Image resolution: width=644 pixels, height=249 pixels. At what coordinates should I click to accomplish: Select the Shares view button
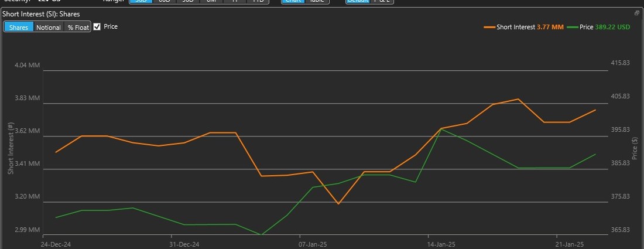(x=19, y=27)
